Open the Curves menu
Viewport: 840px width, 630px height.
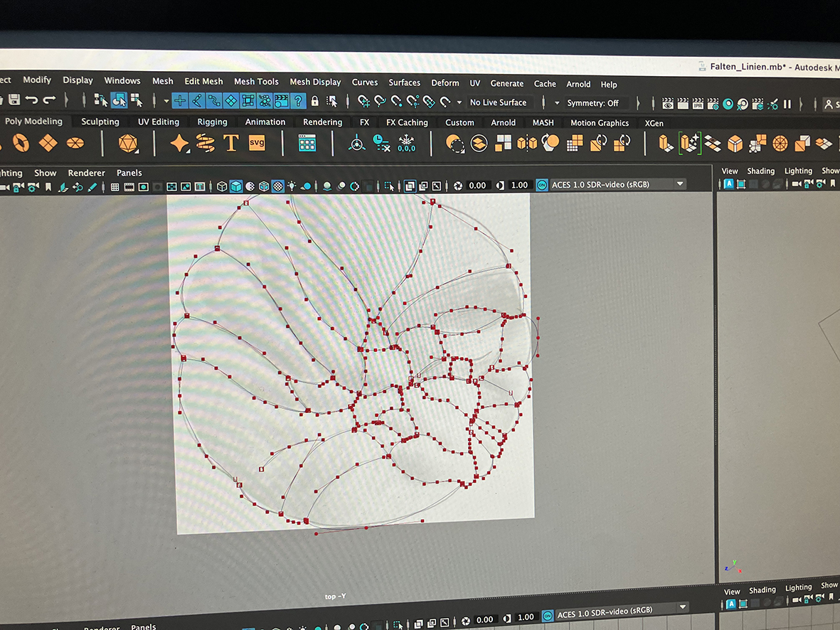click(365, 82)
